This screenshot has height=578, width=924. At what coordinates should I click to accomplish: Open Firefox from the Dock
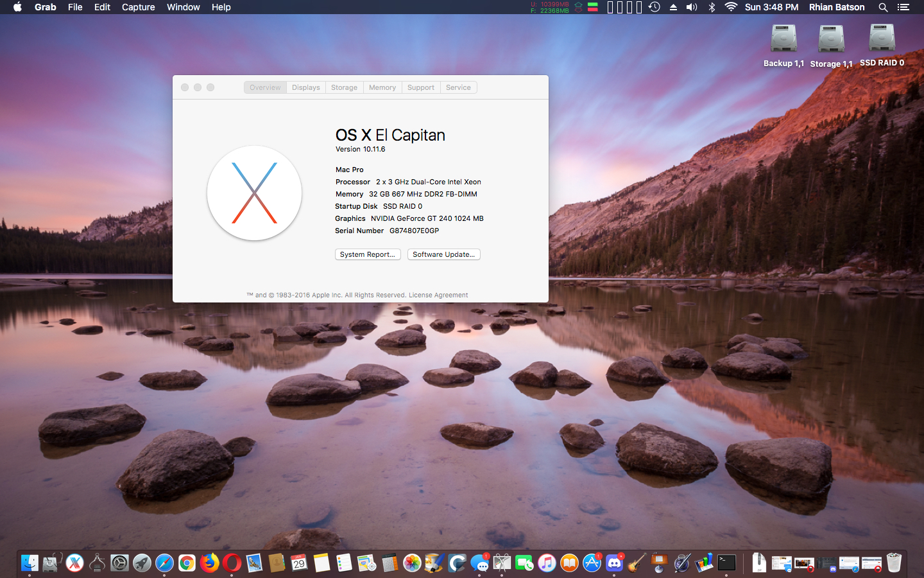(x=209, y=563)
